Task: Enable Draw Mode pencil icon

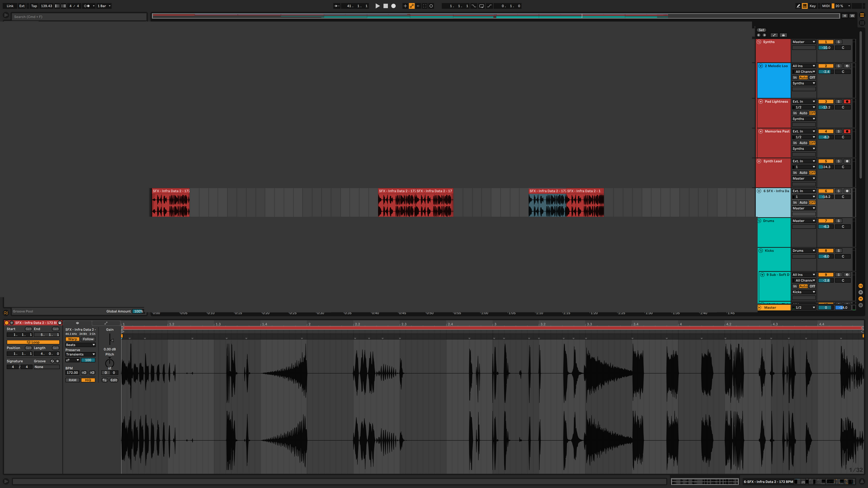Action: (798, 6)
